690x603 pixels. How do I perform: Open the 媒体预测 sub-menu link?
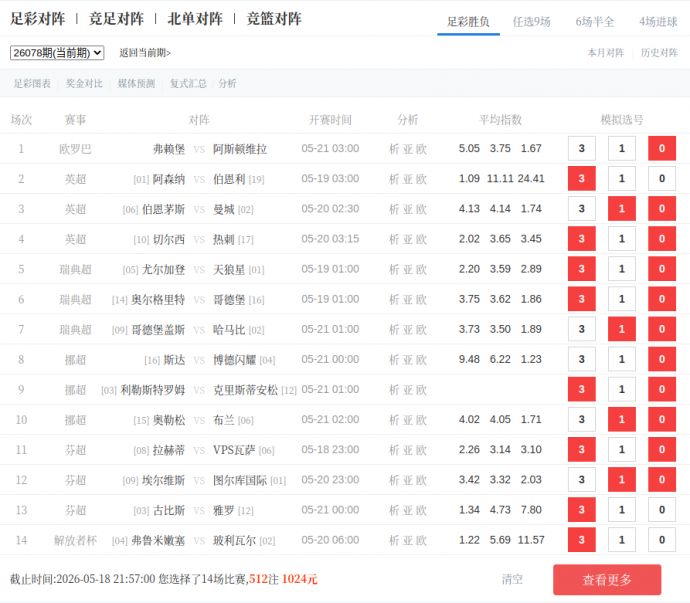click(136, 83)
